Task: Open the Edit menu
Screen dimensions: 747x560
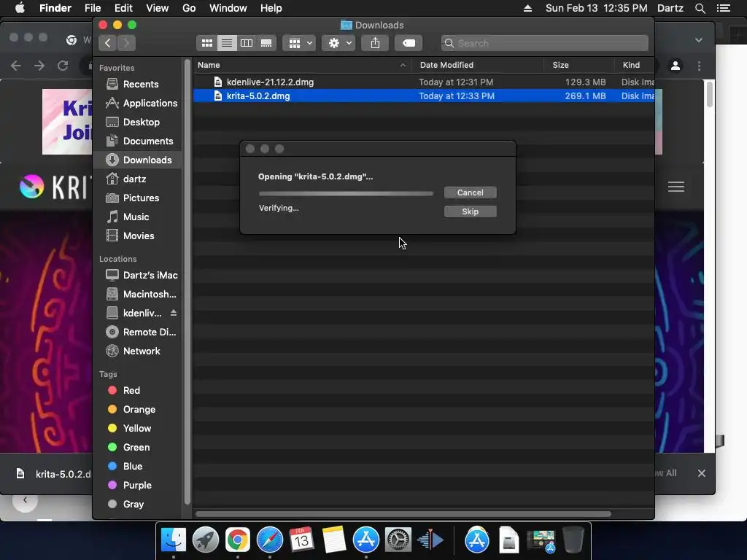Action: 123,8
